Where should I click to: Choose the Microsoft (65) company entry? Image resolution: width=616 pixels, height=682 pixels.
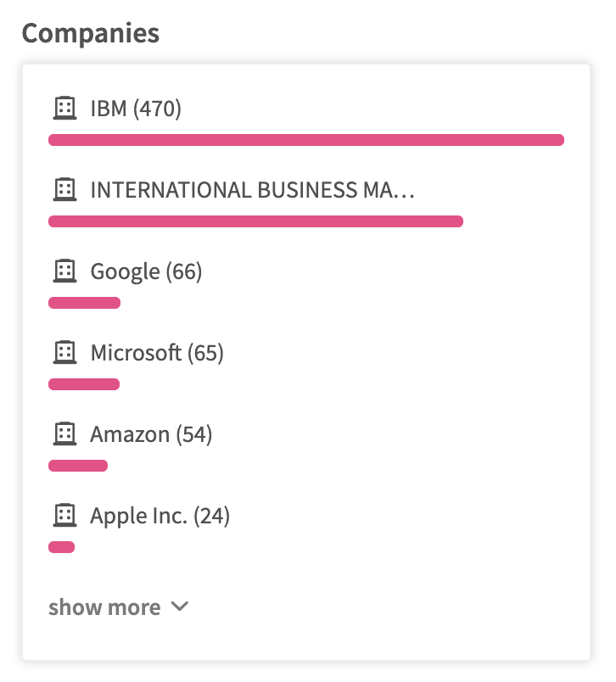click(157, 353)
